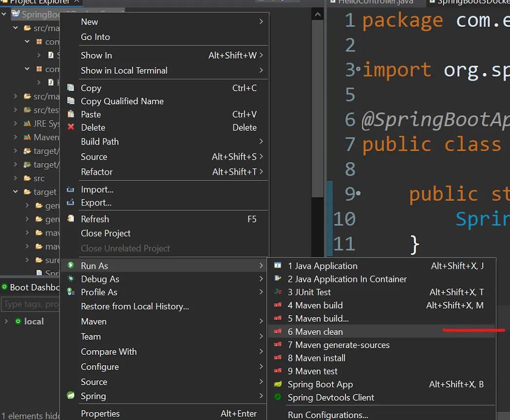Click the JUnit Test icon

click(278, 292)
